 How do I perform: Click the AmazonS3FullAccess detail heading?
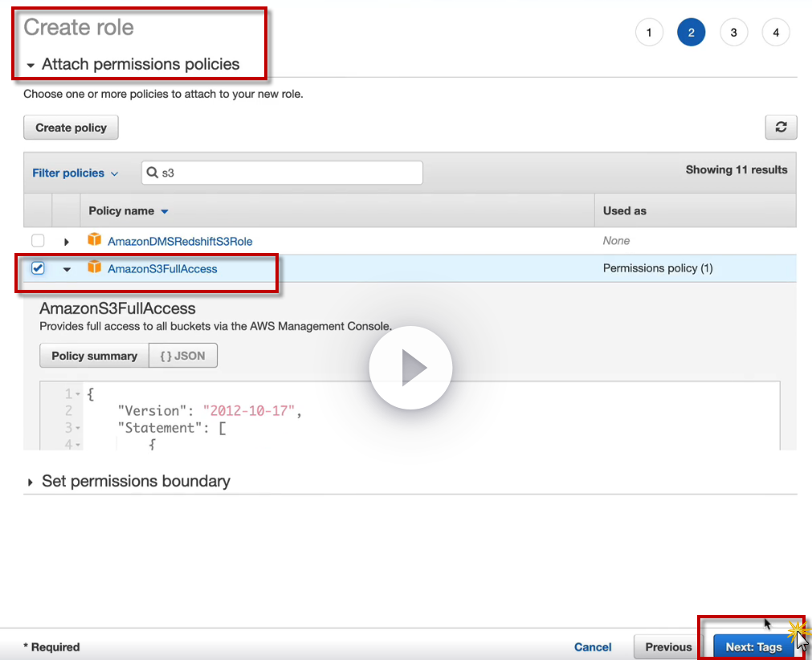(x=117, y=308)
